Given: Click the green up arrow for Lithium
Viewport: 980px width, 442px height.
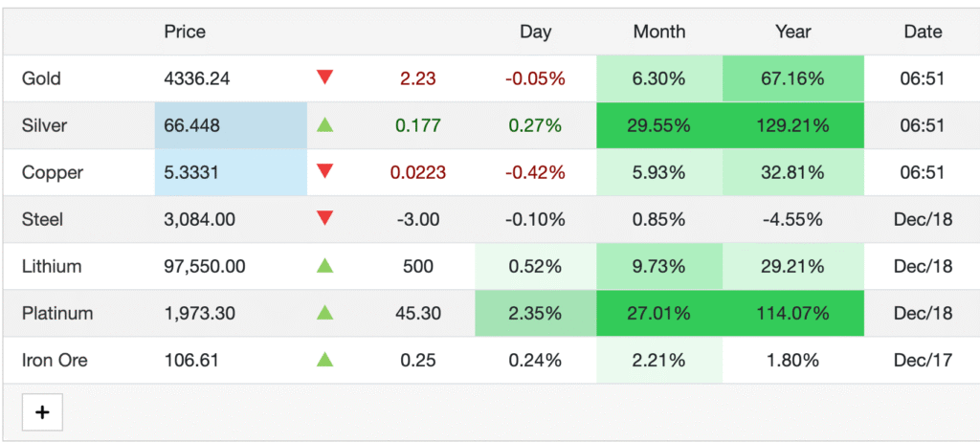Looking at the screenshot, I should (325, 266).
